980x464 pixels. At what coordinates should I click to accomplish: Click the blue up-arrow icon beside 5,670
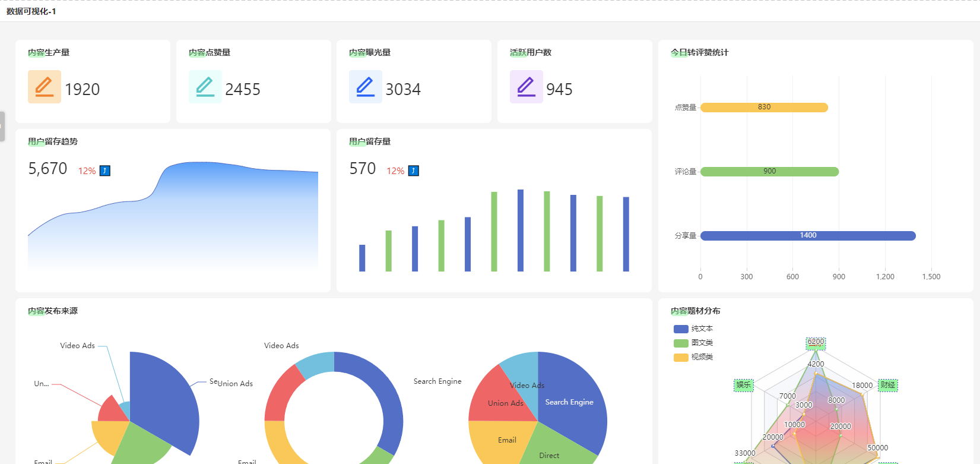(105, 171)
